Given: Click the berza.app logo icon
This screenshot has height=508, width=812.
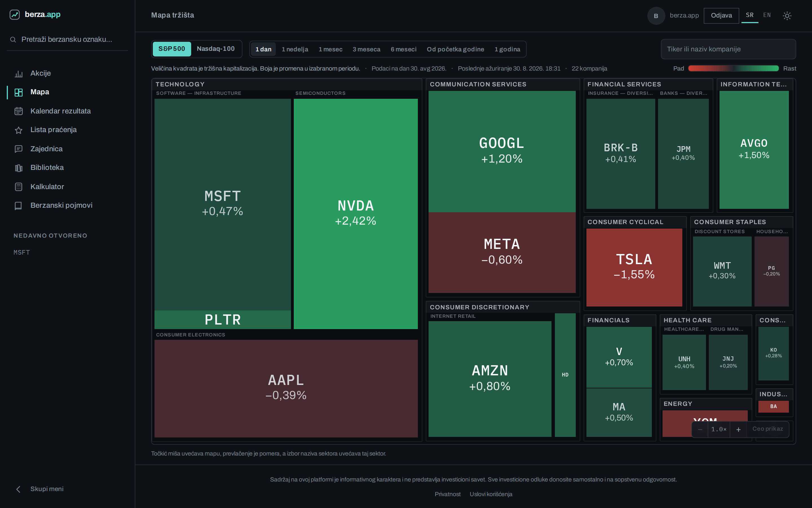Looking at the screenshot, I should [x=14, y=14].
